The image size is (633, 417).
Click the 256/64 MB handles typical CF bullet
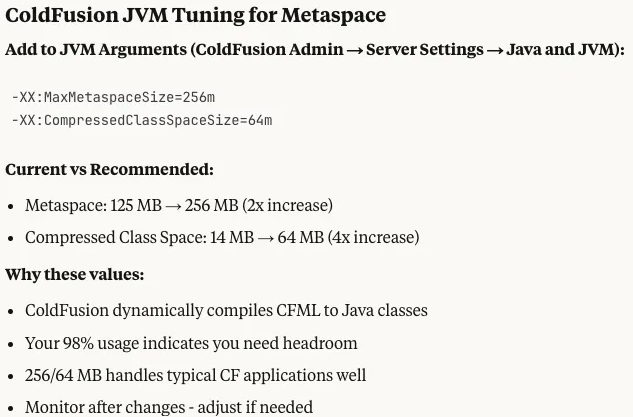195,375
